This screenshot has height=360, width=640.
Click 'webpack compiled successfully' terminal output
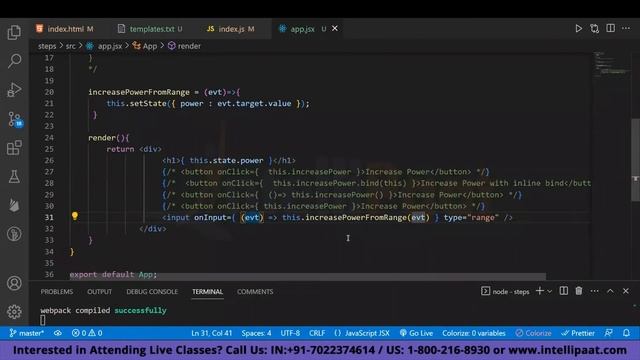coord(103,311)
